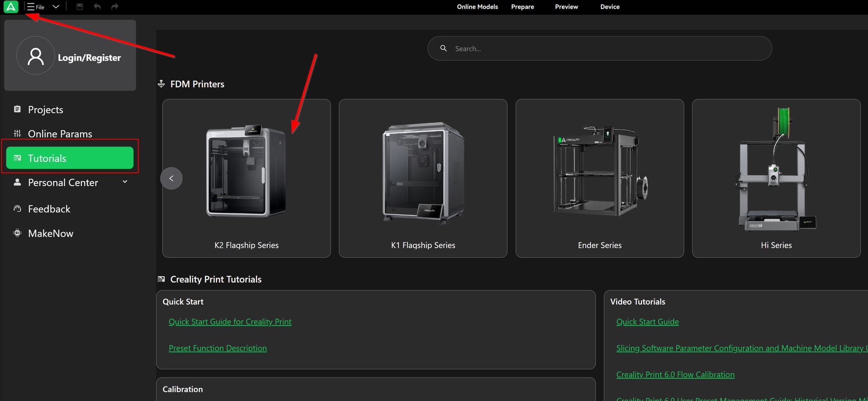The height and width of the screenshot is (401, 868).
Task: Click the save icon in top toolbar
Action: 80,7
